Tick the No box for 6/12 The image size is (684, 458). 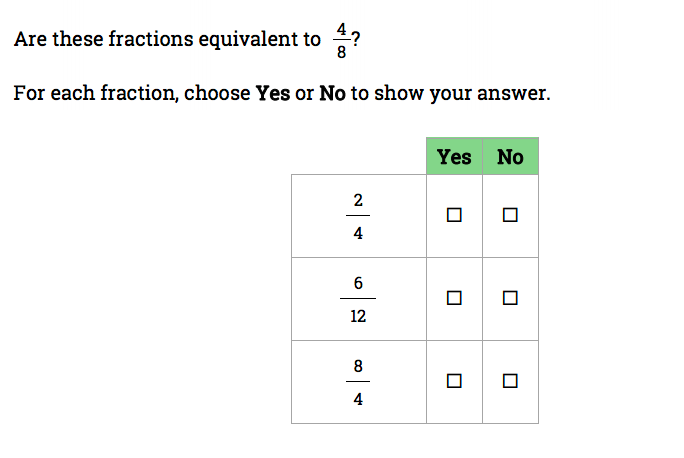pyautogui.click(x=511, y=298)
